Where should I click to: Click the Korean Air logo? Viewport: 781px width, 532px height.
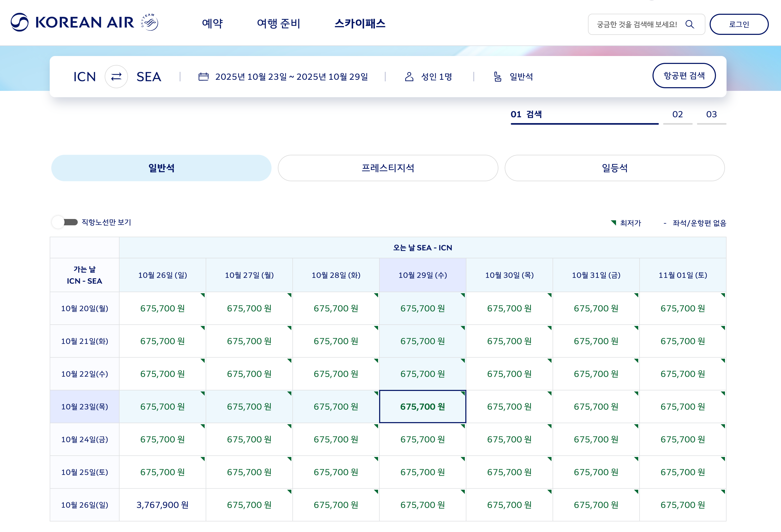[72, 22]
